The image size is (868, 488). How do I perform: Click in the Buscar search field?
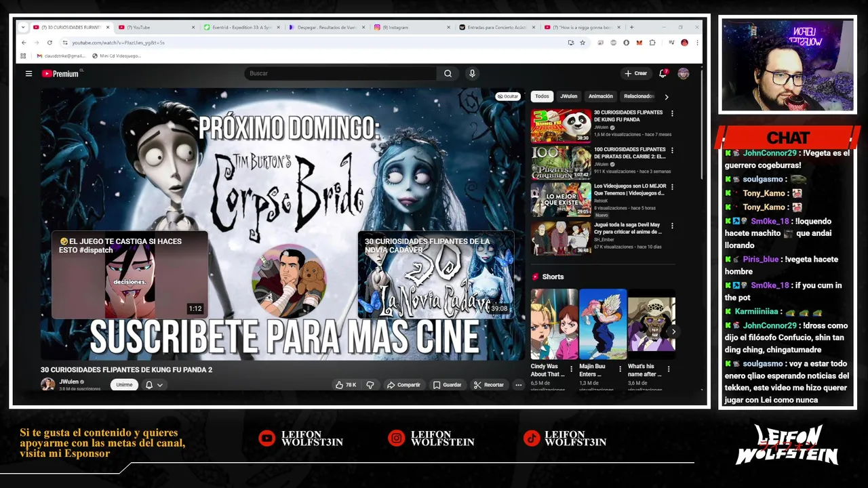339,73
